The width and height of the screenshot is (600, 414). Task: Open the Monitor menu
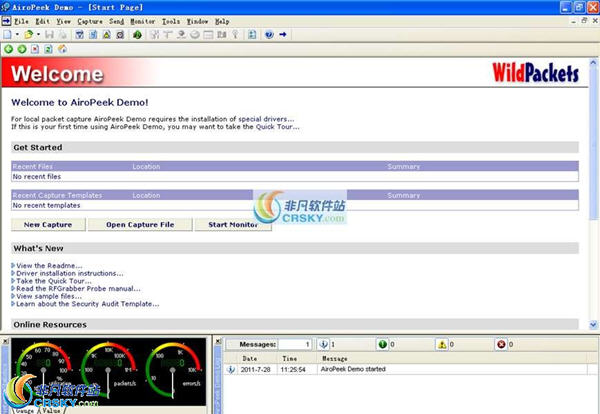click(143, 21)
